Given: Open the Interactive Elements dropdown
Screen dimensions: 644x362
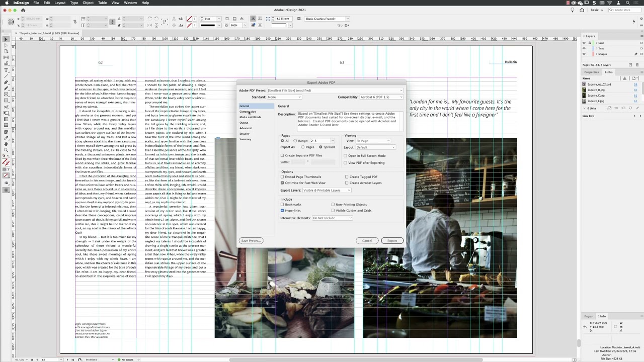Looking at the screenshot, I should coord(332,218).
